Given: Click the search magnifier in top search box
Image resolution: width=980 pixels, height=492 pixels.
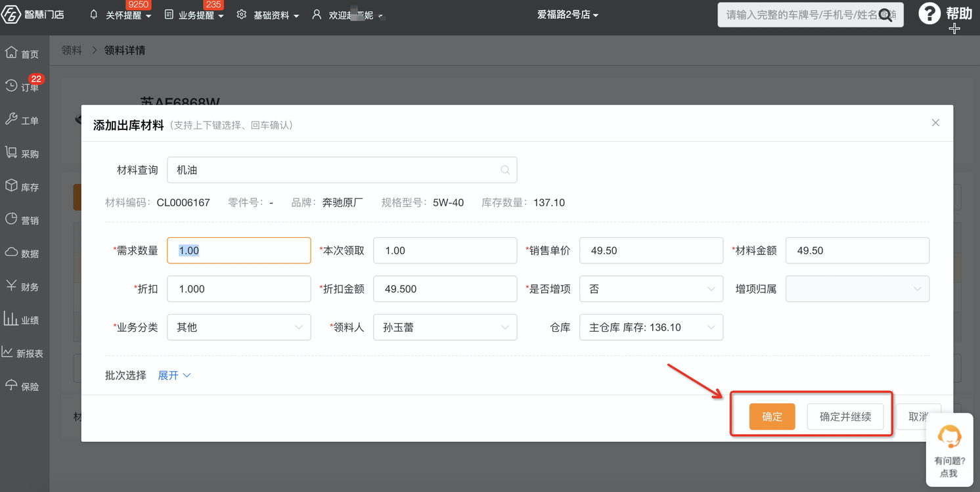Looking at the screenshot, I should coord(885,14).
